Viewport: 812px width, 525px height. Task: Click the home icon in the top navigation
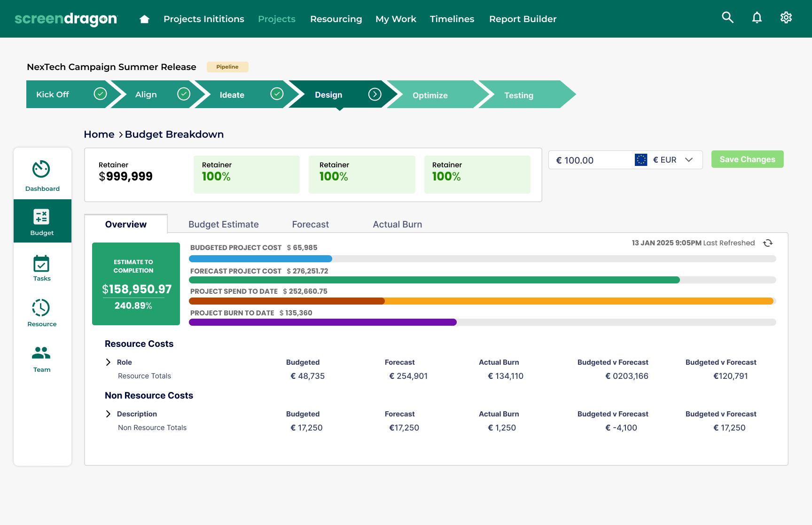[144, 19]
